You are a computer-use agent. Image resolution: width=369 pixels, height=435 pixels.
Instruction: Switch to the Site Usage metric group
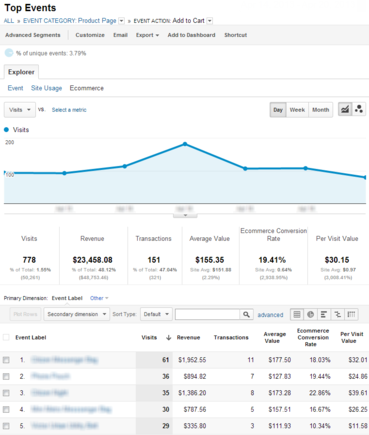[46, 88]
